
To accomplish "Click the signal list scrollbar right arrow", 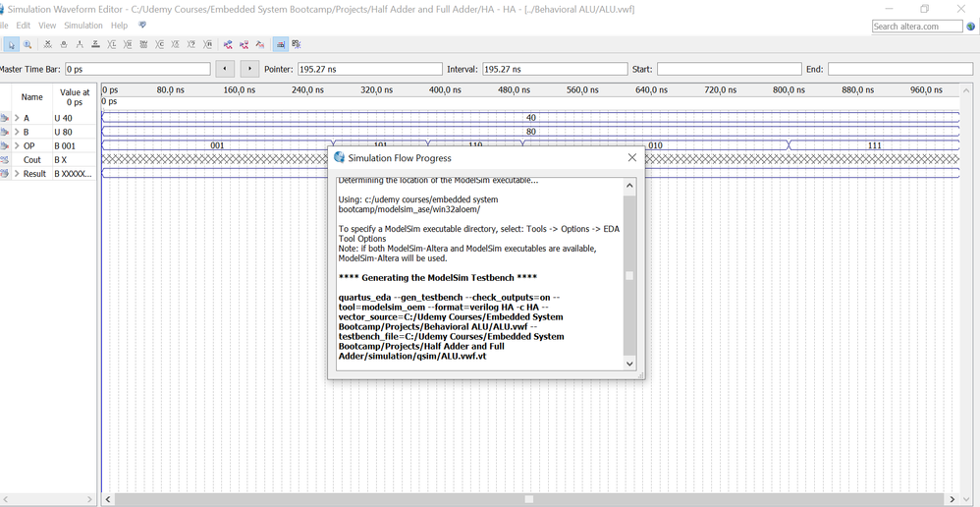I will point(92,499).
